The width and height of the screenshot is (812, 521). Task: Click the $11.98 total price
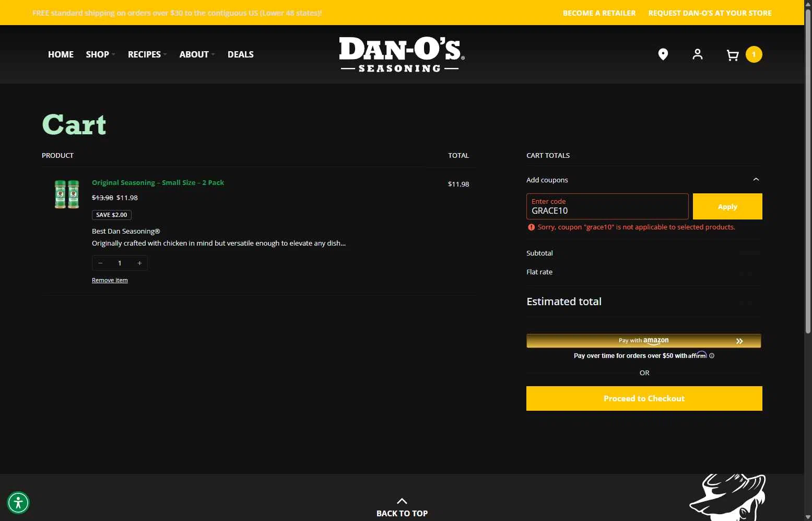point(458,184)
